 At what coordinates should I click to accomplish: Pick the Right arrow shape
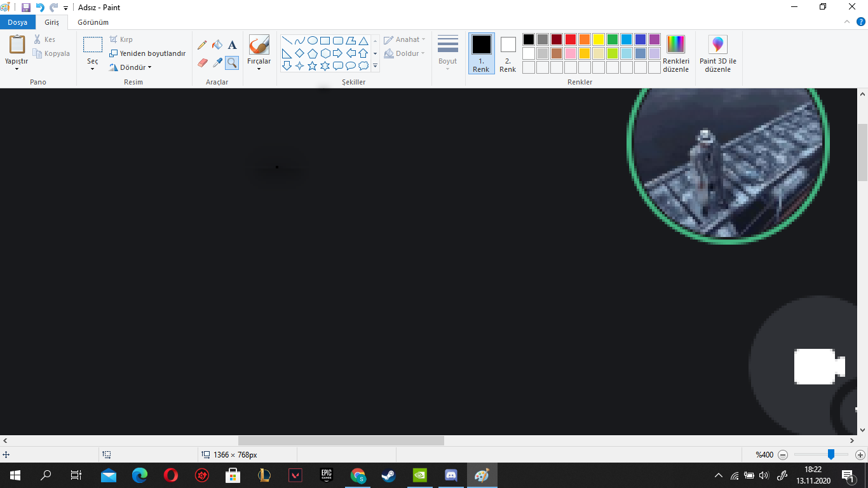pyautogui.click(x=338, y=53)
